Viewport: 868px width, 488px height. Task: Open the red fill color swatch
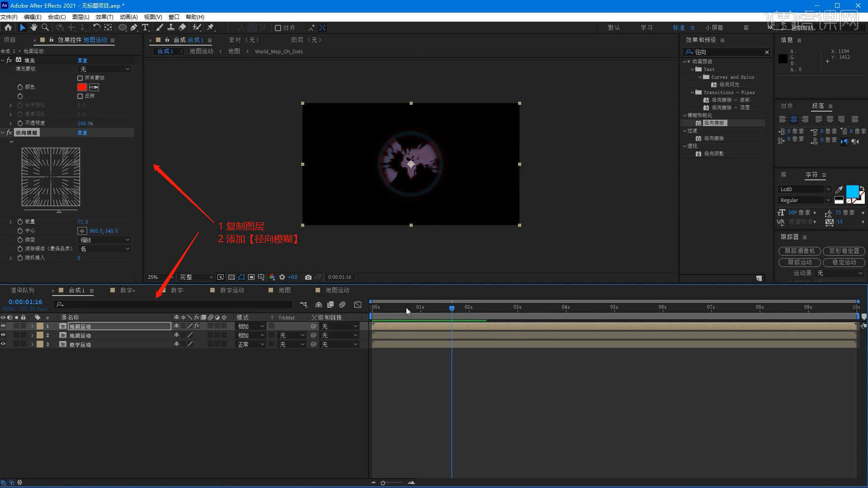point(82,87)
